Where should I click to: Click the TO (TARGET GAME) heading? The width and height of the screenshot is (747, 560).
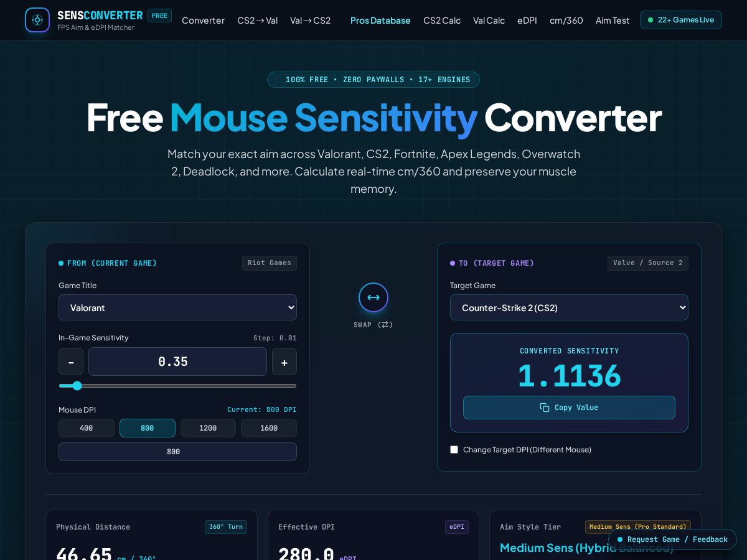coord(496,263)
